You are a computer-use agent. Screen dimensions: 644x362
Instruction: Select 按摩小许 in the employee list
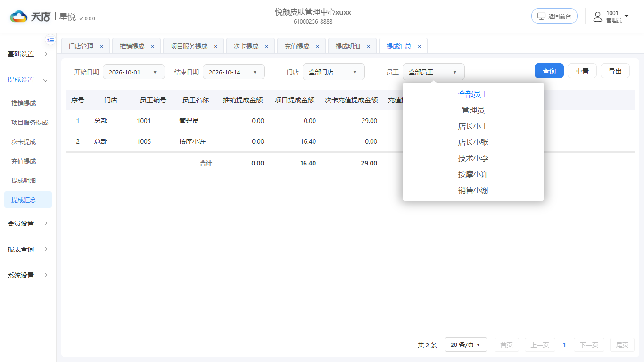point(473,174)
